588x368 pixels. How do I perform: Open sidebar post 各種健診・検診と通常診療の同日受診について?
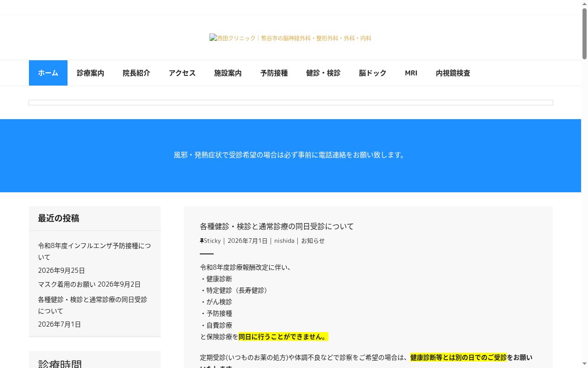click(x=93, y=305)
